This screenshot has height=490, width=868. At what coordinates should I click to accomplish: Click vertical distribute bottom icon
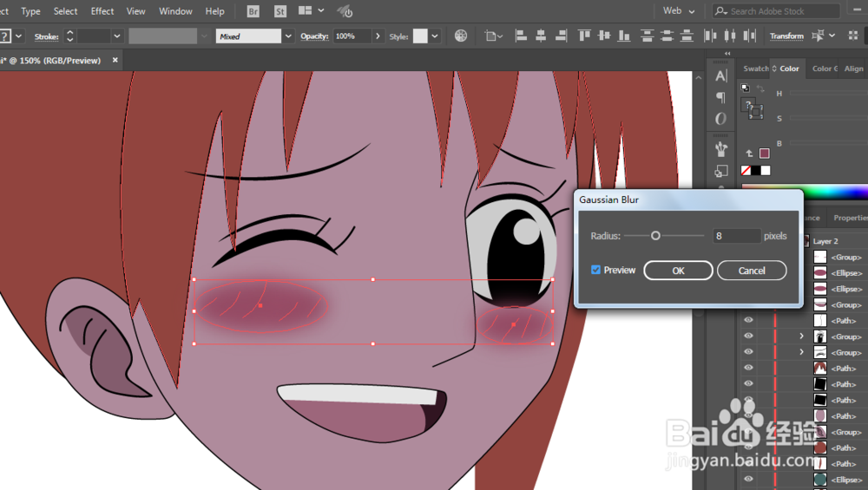687,36
